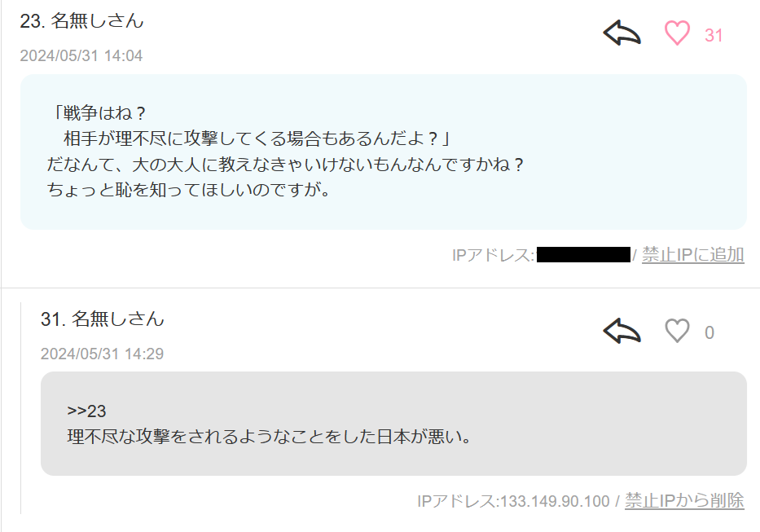The image size is (760, 532).
Task: Click the 禁止IPから削除 link
Action: coord(684,500)
